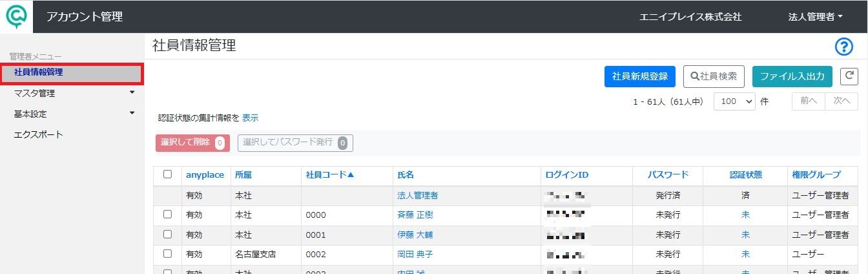
Task: Click the 次へ pagination button
Action: [x=842, y=101]
